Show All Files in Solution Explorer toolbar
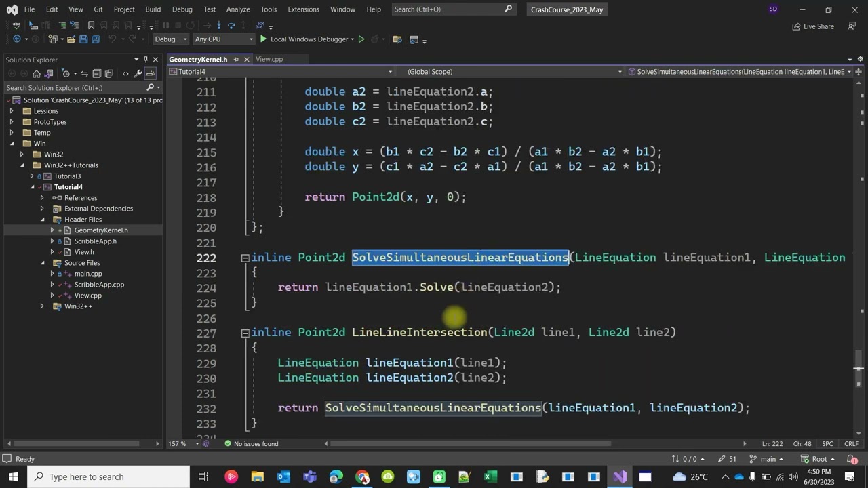Image resolution: width=868 pixels, height=488 pixels. coord(109,73)
